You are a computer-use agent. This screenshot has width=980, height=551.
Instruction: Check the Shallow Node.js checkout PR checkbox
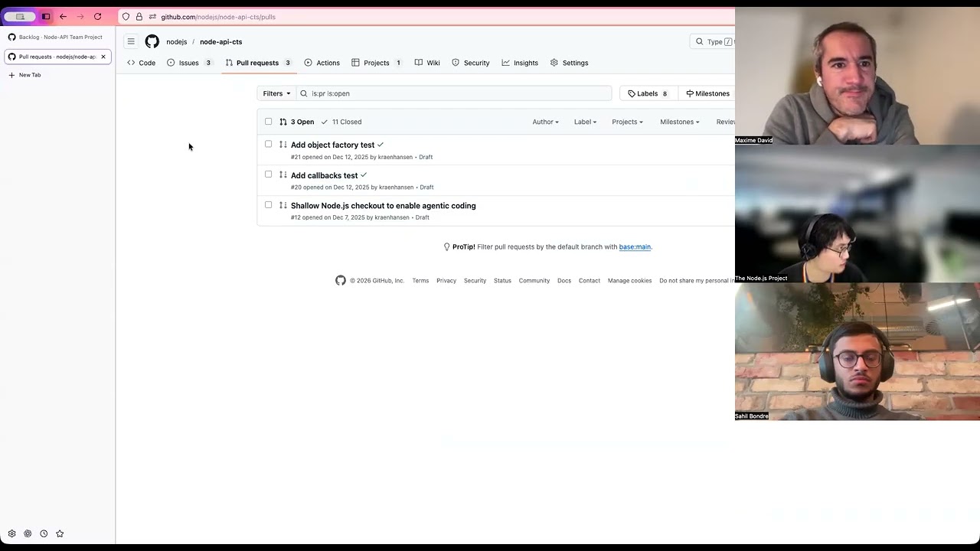(x=268, y=204)
